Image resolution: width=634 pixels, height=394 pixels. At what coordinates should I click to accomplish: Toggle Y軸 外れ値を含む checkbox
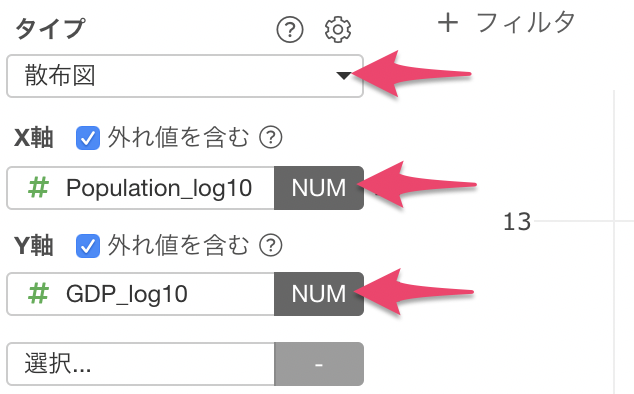tap(88, 246)
